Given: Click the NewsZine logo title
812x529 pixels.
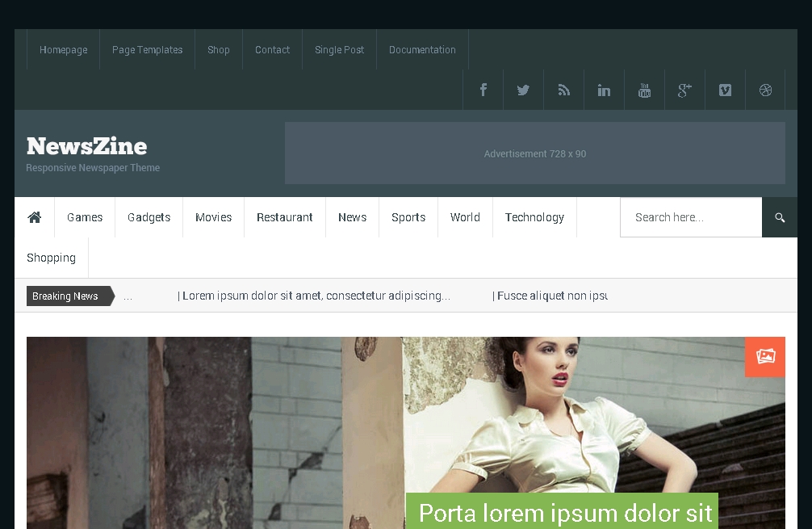Looking at the screenshot, I should [87, 146].
